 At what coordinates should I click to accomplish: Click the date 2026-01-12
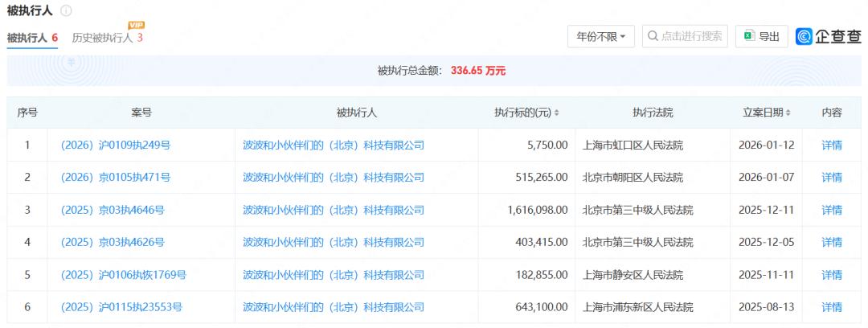click(x=766, y=146)
